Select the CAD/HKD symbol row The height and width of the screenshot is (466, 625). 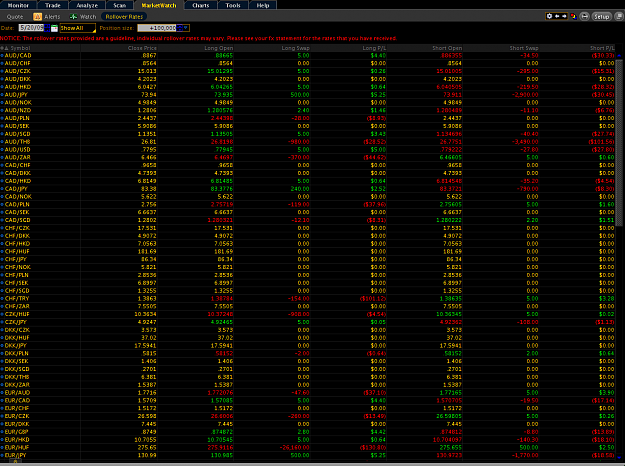[x=308, y=181]
